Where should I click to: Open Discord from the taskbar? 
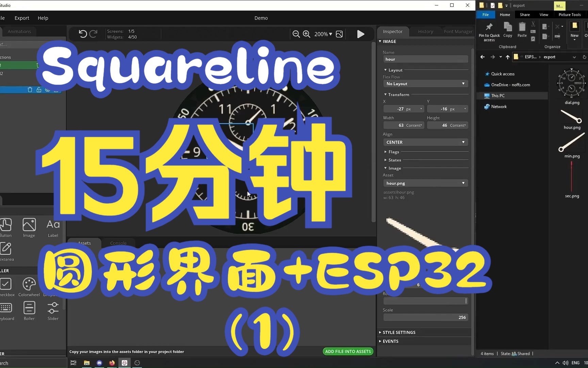(x=99, y=363)
